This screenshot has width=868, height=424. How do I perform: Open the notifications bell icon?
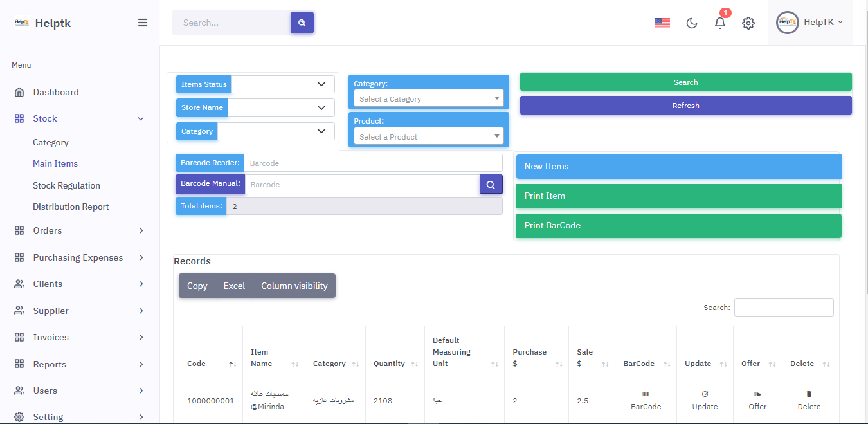click(x=720, y=23)
